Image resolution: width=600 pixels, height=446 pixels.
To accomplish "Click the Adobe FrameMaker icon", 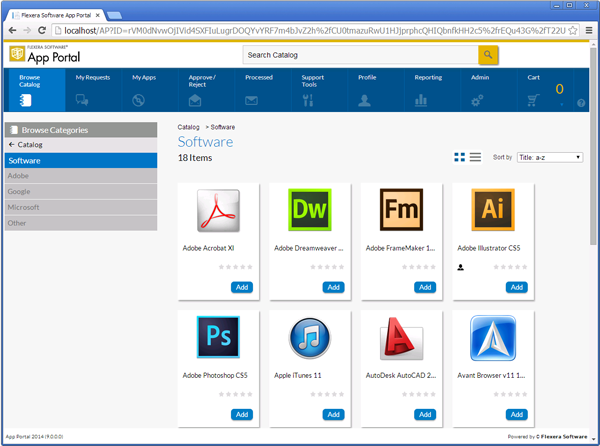I will (401, 210).
